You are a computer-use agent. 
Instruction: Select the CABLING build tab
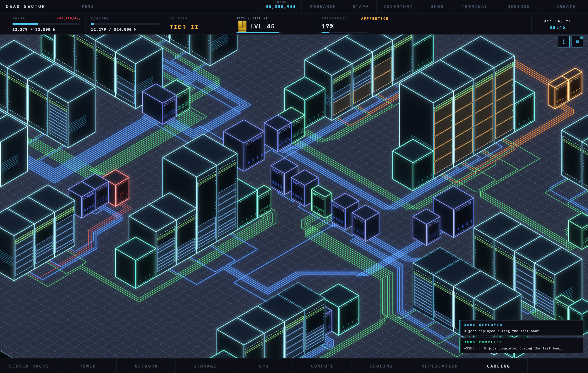(x=498, y=366)
